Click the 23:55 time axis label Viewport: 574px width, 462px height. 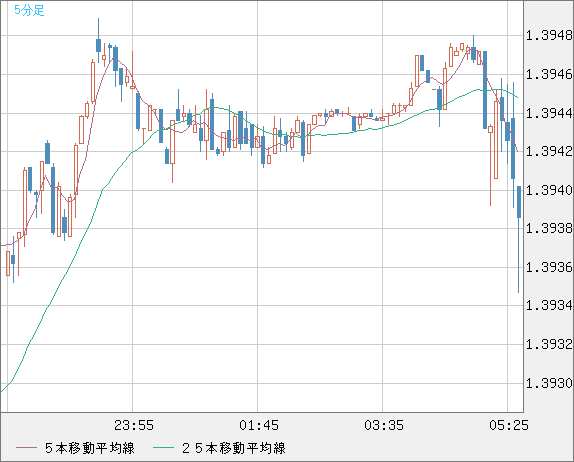134,425
